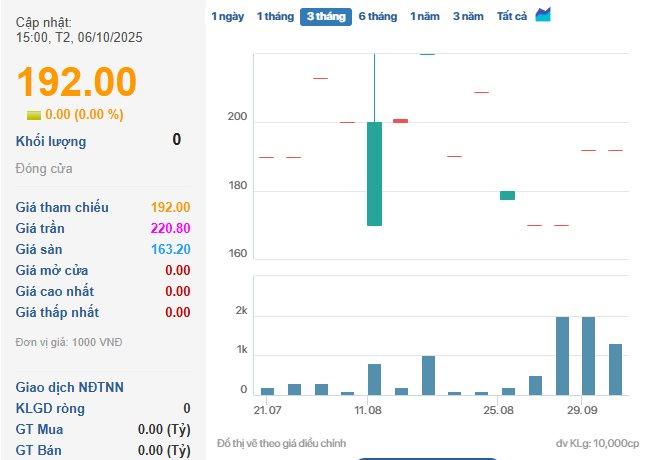Open the area chart type icon
Screen dimensions: 652x460
pyautogui.click(x=543, y=15)
